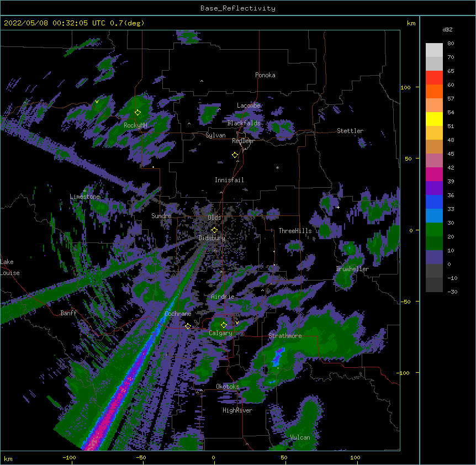Click the yellow diamond marker above Calgary label

pos(224,325)
